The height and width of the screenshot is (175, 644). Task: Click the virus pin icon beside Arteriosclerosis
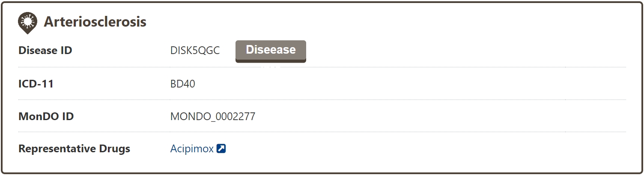click(28, 22)
